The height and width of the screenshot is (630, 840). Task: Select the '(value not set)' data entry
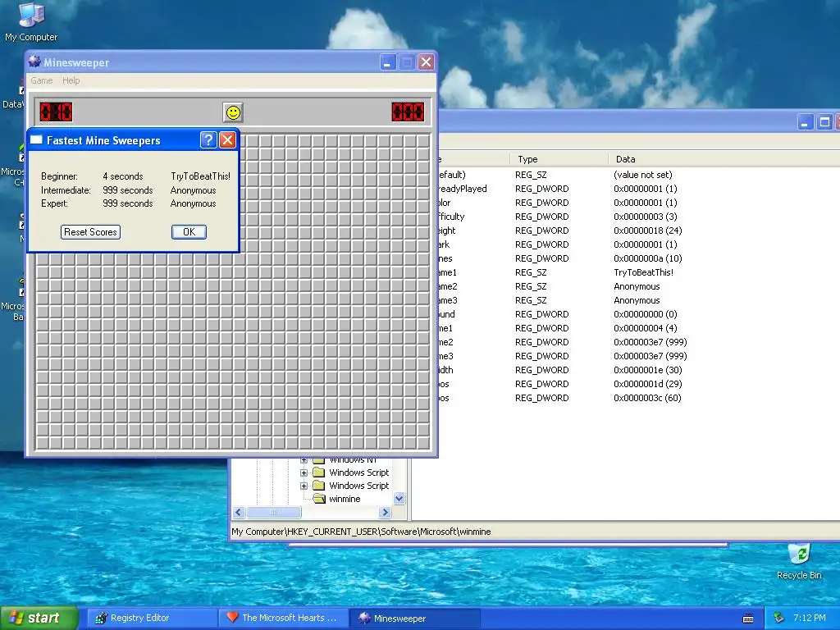tap(643, 175)
